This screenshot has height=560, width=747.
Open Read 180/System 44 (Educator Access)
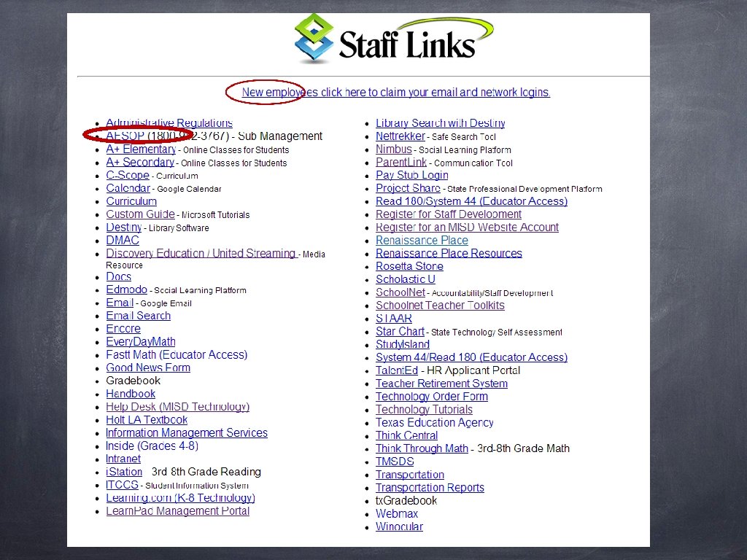(x=471, y=201)
